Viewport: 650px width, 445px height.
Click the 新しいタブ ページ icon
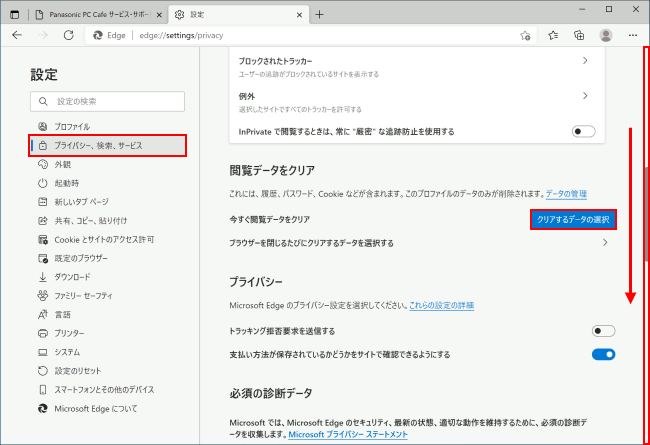point(43,202)
